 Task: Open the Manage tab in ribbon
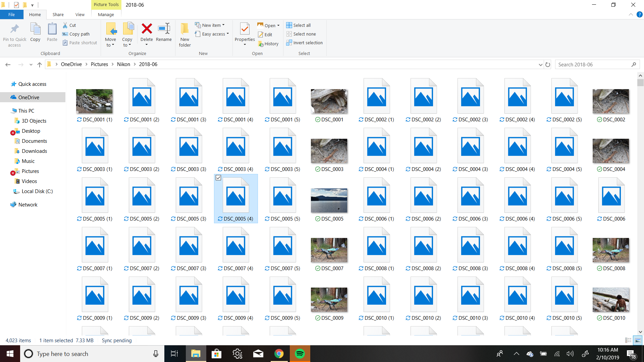pyautogui.click(x=105, y=14)
